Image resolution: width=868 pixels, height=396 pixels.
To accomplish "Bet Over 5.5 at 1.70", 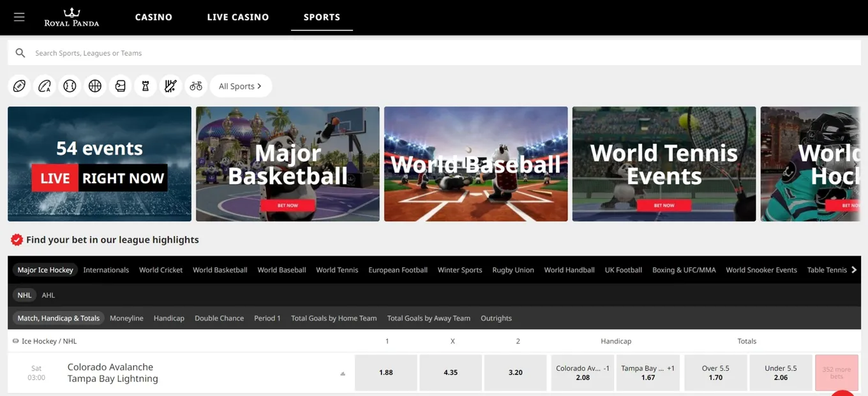I will coord(715,372).
